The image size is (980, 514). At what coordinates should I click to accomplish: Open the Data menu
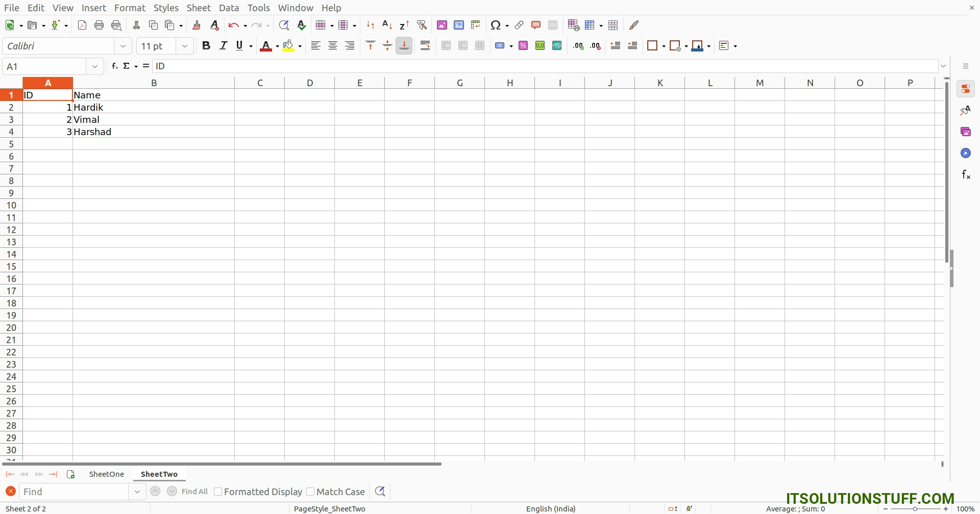[229, 8]
